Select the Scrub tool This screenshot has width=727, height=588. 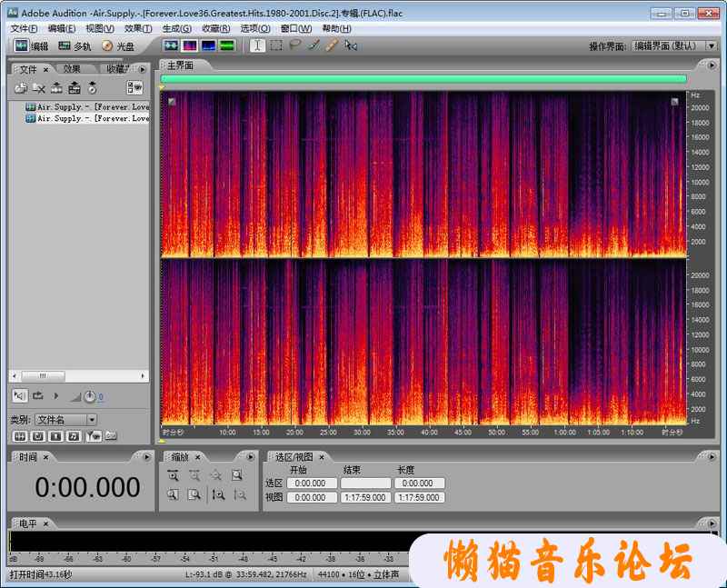coord(351,45)
